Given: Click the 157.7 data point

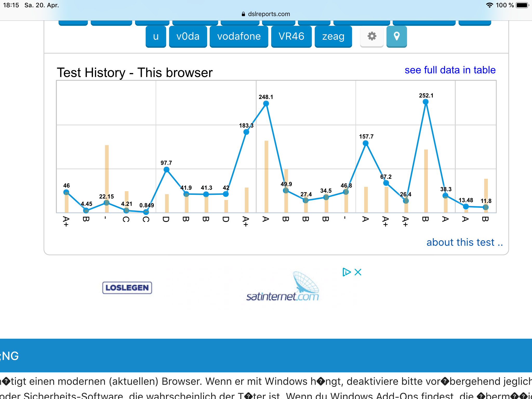Looking at the screenshot, I should pyautogui.click(x=365, y=143).
